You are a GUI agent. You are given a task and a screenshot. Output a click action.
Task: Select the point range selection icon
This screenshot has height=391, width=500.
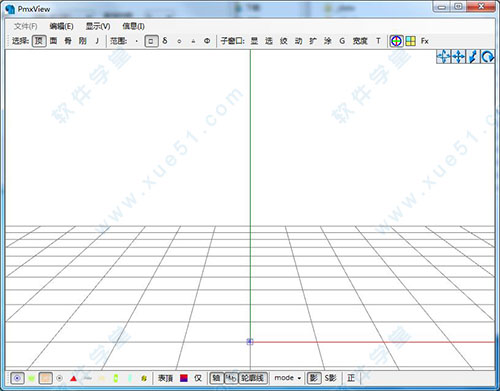point(137,41)
